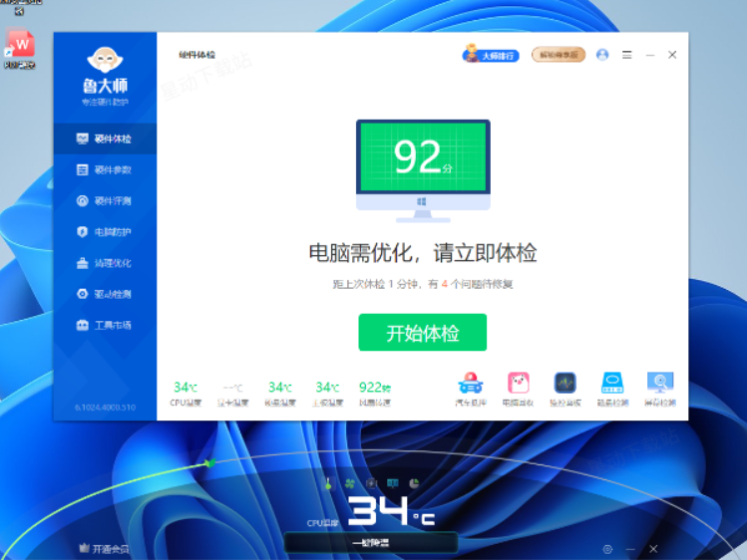
Task: Open the hamburger main menu icon
Action: tap(627, 55)
